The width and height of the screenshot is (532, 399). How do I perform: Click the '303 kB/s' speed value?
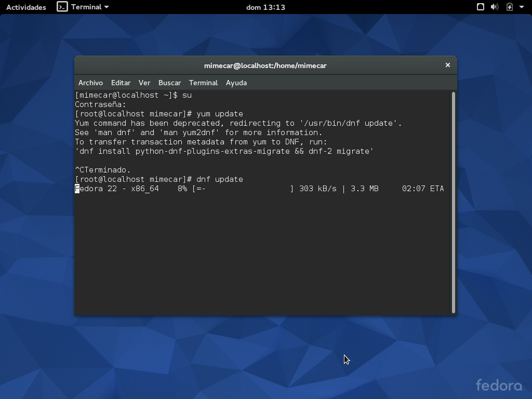pos(318,189)
